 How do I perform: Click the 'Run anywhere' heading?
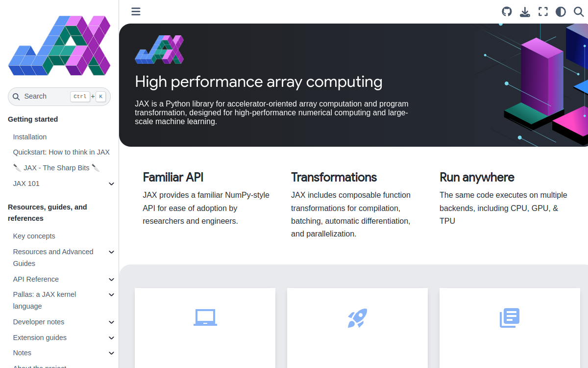[x=477, y=177]
